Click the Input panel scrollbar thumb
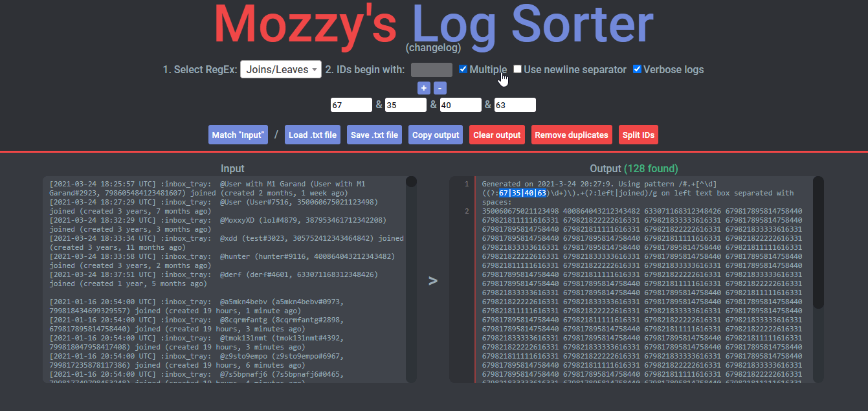The image size is (868, 411). 411,183
